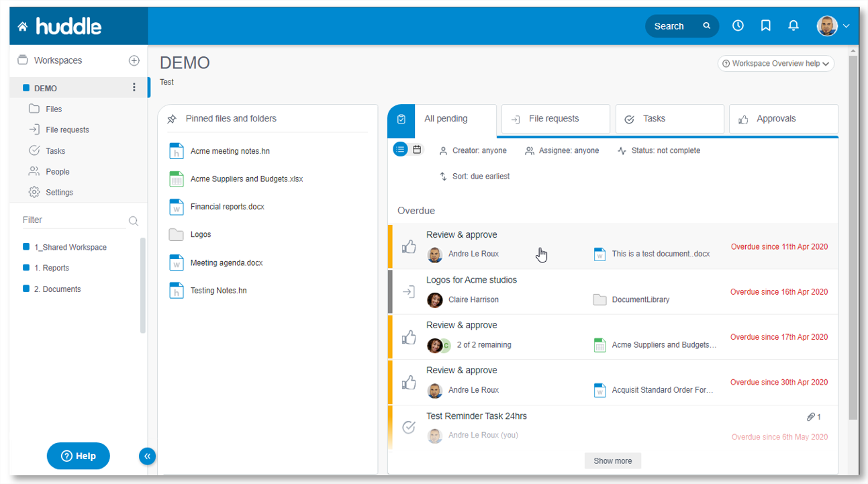
Task: Add a new workspace with plus icon
Action: (x=134, y=60)
